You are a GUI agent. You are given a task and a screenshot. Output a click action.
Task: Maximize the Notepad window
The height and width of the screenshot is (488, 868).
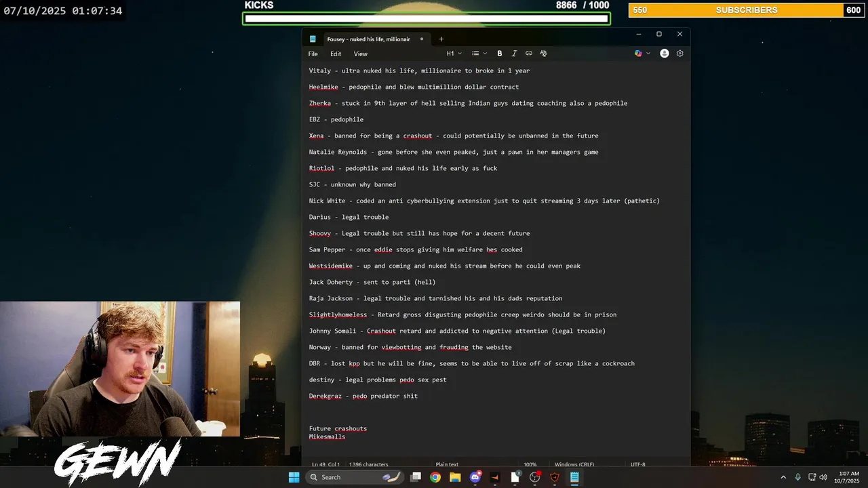point(658,34)
